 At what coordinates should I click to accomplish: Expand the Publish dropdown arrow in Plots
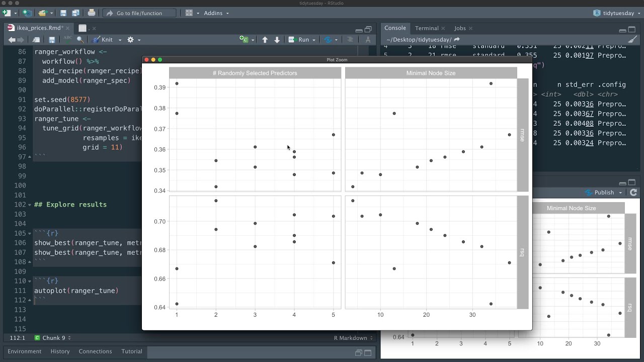621,193
